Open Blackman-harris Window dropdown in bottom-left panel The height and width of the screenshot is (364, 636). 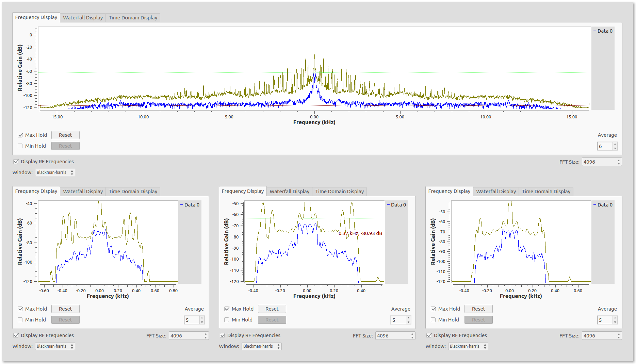click(55, 346)
